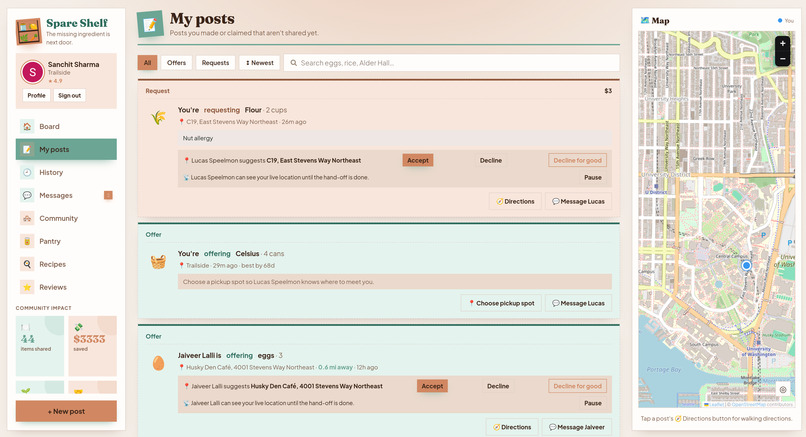Viewport: 806px width, 437px height.
Task: Decline for good on eggs offer
Action: point(577,386)
